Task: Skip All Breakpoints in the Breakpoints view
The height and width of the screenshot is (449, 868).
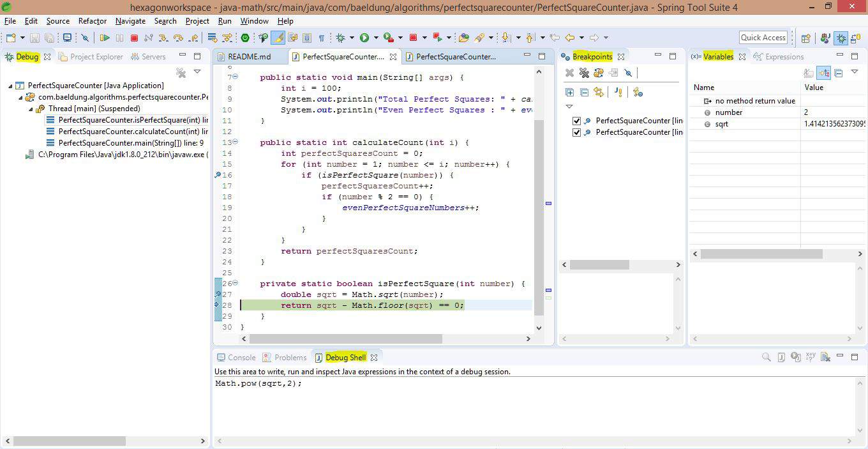Action: [628, 73]
